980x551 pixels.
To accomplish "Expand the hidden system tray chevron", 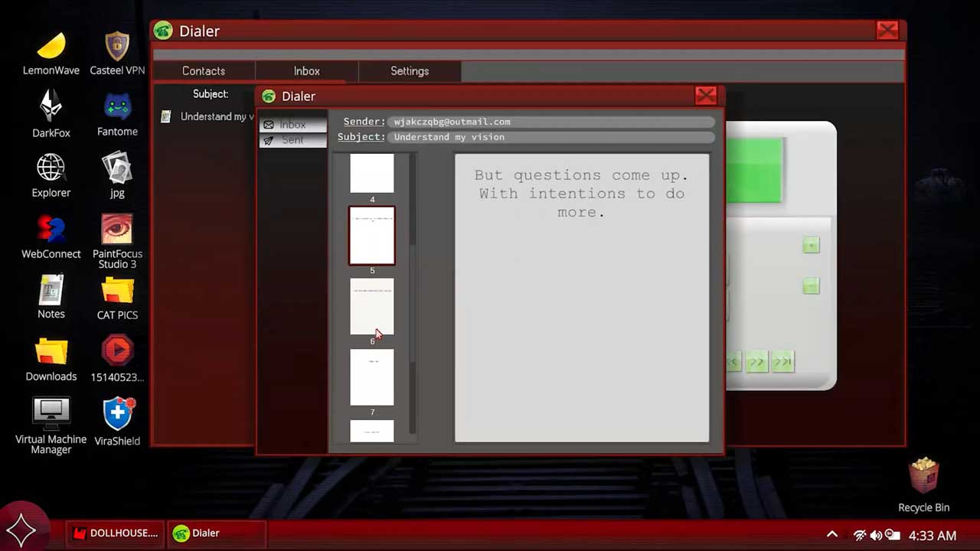I will 832,535.
